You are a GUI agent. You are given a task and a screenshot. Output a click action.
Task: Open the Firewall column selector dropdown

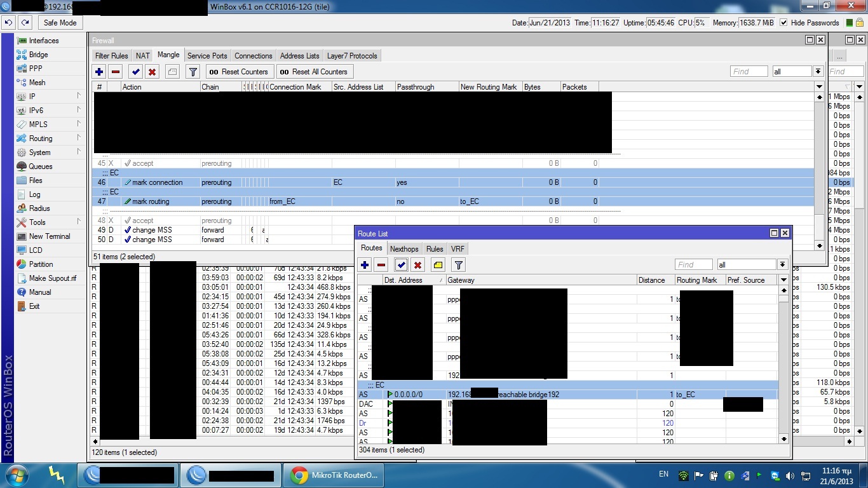pos(819,86)
